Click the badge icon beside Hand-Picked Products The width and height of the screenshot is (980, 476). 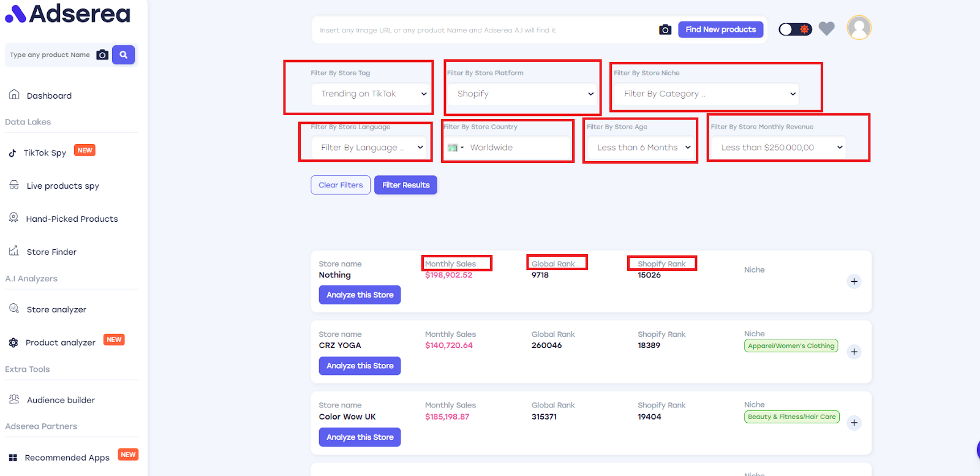[13, 217]
